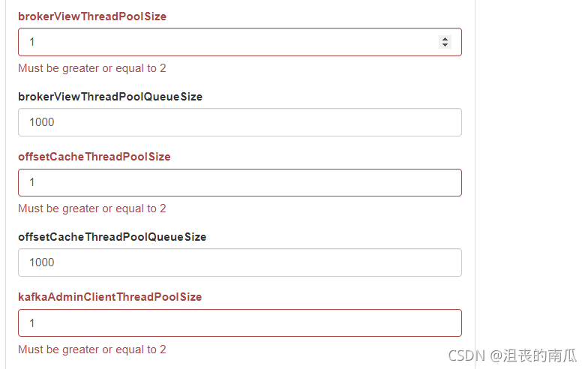Click into the brokerViewThreadPoolQueueSize input box

click(x=240, y=122)
